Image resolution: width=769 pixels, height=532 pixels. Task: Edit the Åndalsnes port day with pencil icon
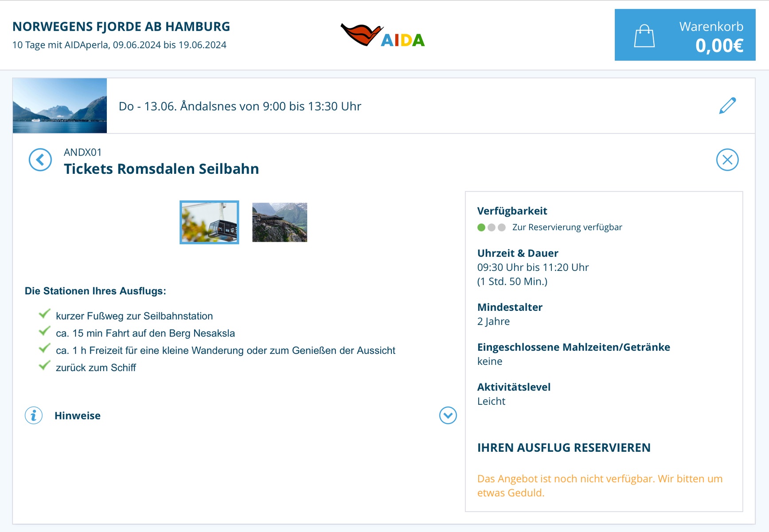(727, 106)
